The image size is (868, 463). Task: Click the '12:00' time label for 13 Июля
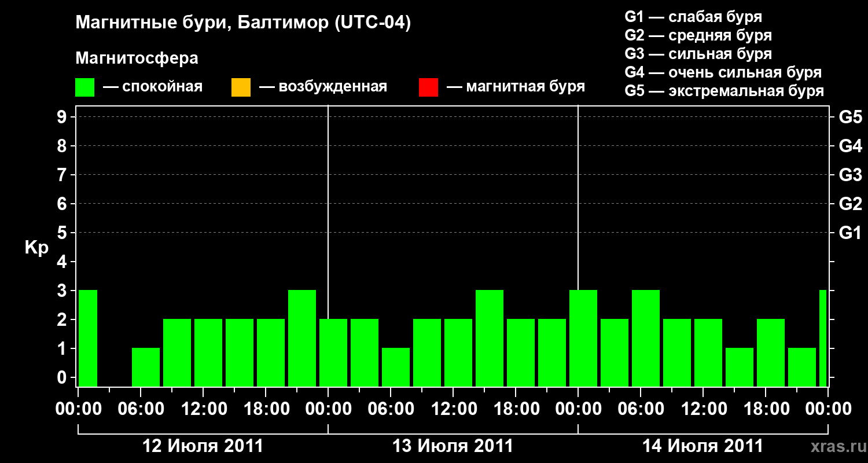point(454,409)
